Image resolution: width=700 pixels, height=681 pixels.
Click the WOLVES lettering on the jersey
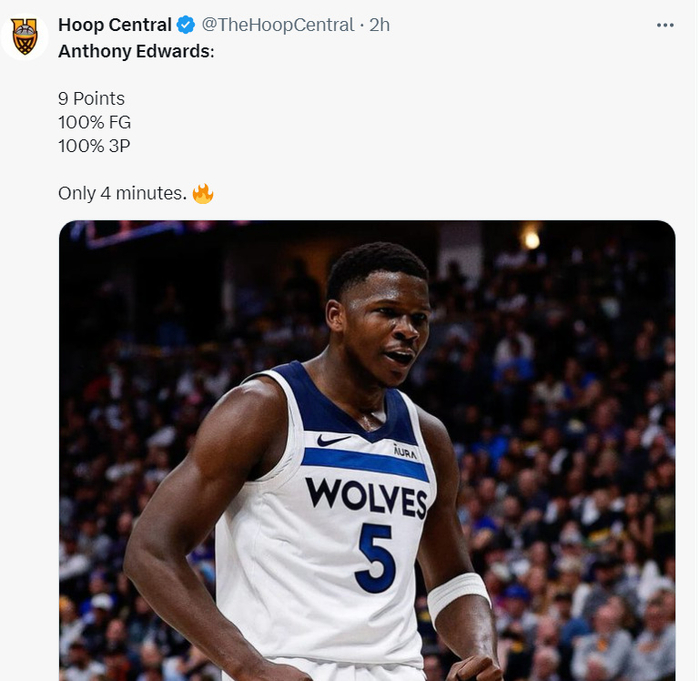coord(366,496)
